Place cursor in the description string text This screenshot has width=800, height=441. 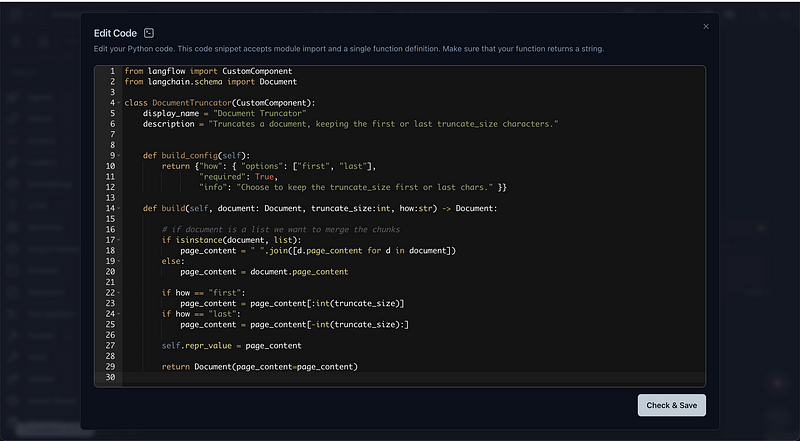tap(380, 124)
